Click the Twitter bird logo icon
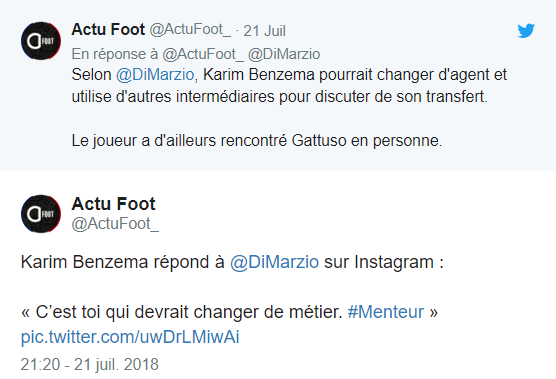Image resolution: width=556 pixels, height=379 pixels. pyautogui.click(x=526, y=31)
